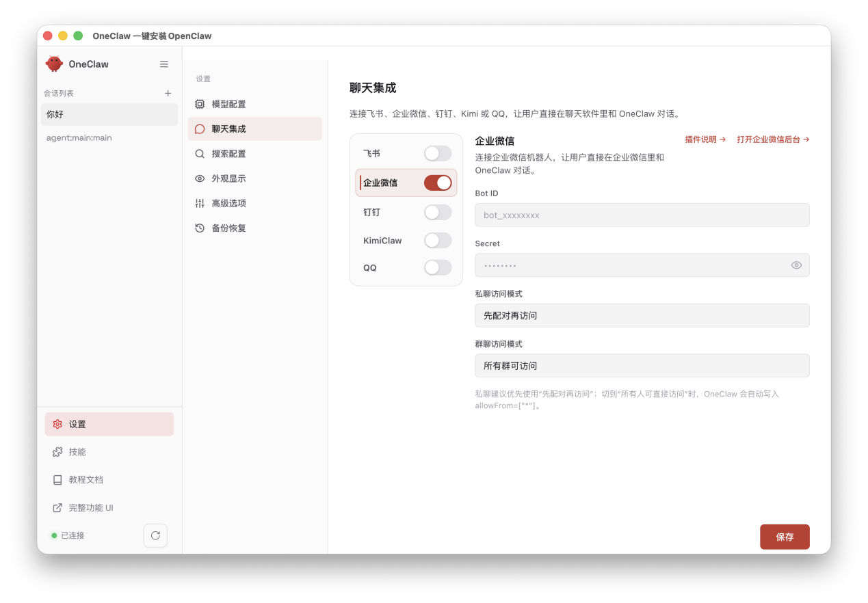Viewport: 868px width, 603px height.
Task: Click the 高级选项 sliders icon
Action: (198, 202)
